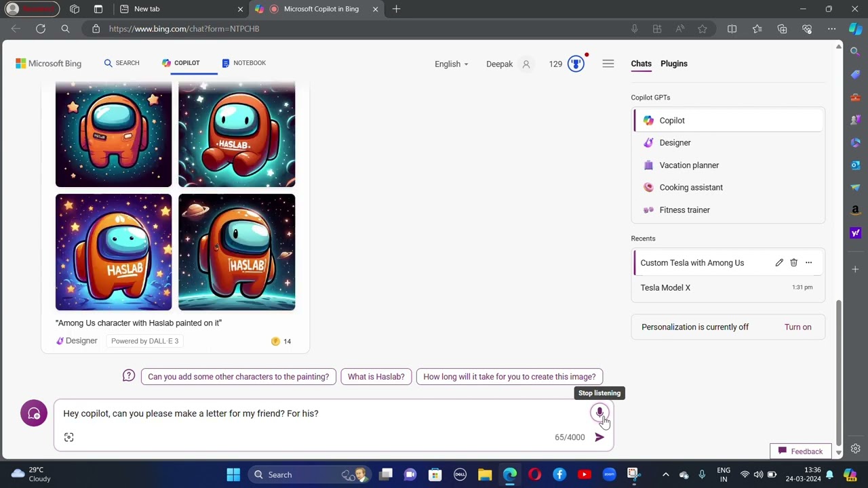Open the Outlook icon in the Edge sidebar

point(855,165)
